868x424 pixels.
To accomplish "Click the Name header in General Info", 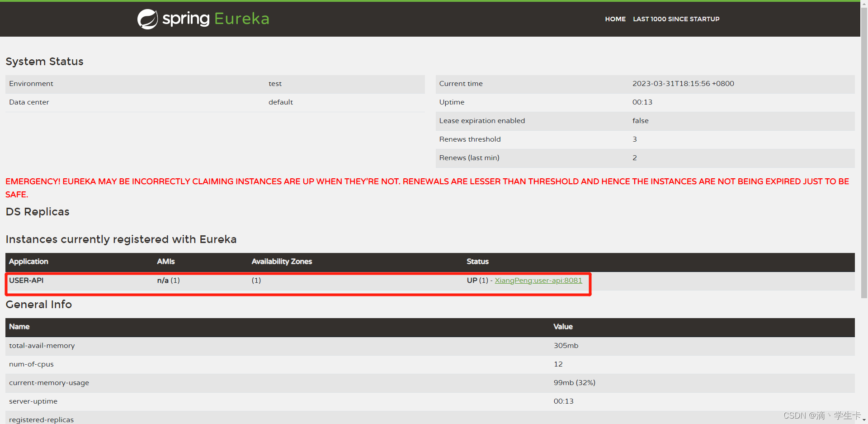I will click(x=19, y=327).
